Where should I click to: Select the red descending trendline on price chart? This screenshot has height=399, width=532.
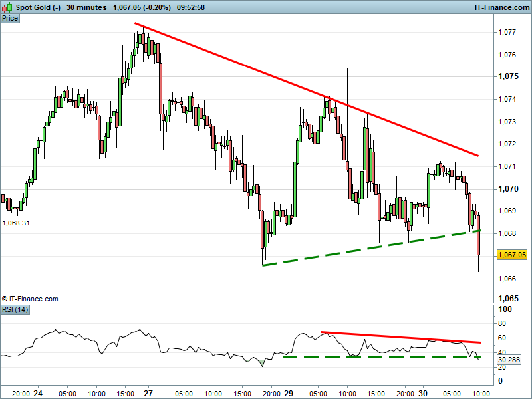pyautogui.click(x=306, y=89)
